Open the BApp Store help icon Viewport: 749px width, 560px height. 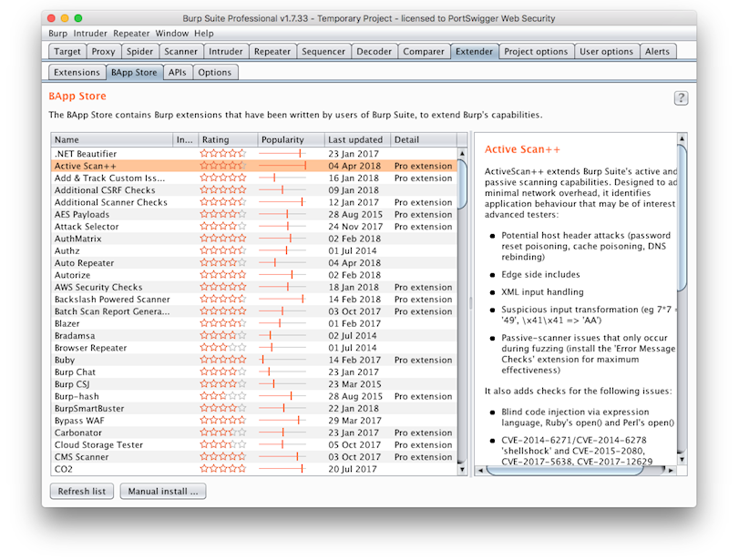[x=681, y=98]
